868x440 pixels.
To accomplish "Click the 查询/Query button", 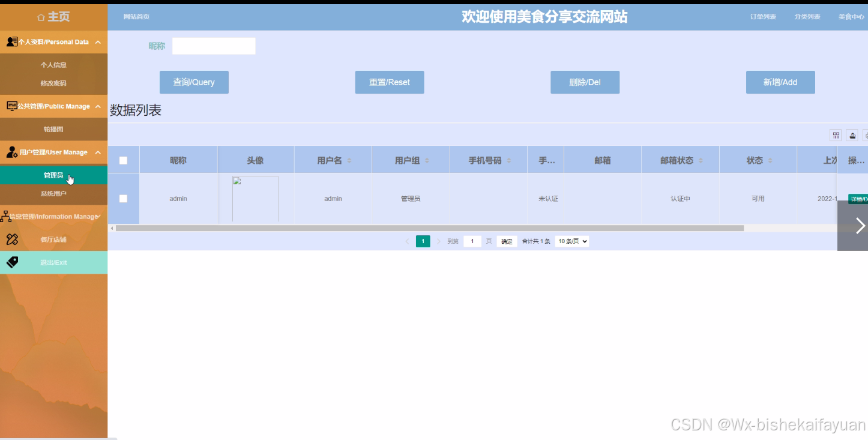I will coord(194,82).
